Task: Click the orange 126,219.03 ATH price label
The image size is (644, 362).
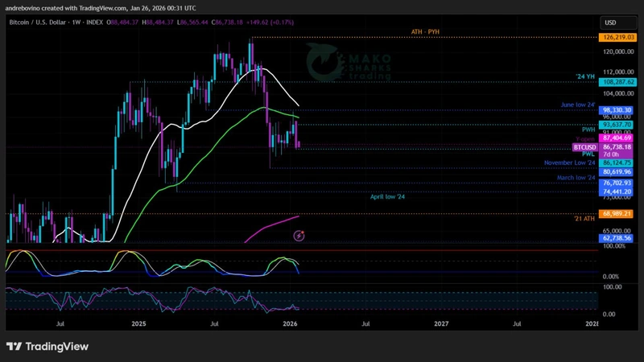Action: pos(617,37)
